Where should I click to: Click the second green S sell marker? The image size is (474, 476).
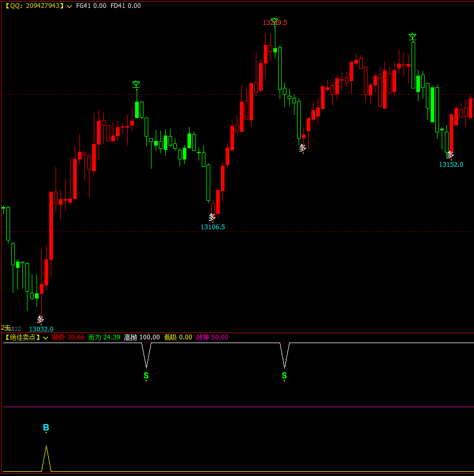click(x=284, y=376)
